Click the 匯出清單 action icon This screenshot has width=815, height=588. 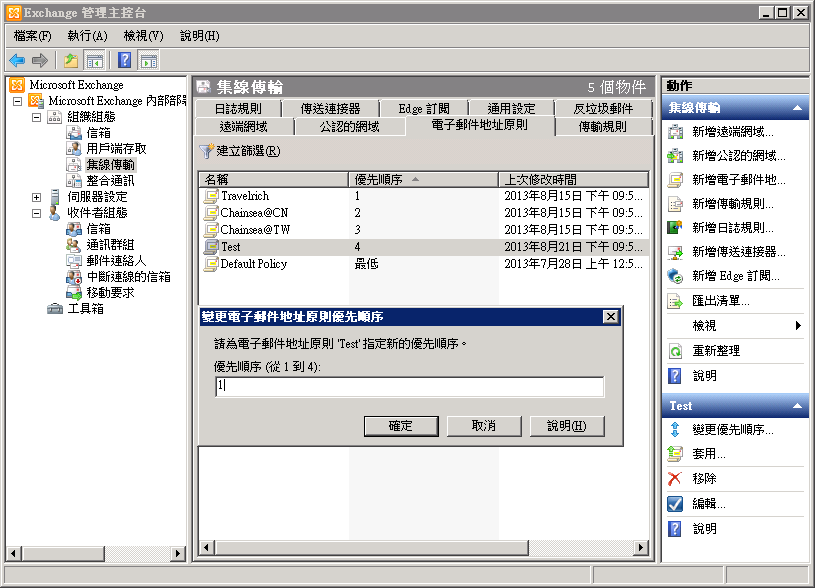(675, 301)
